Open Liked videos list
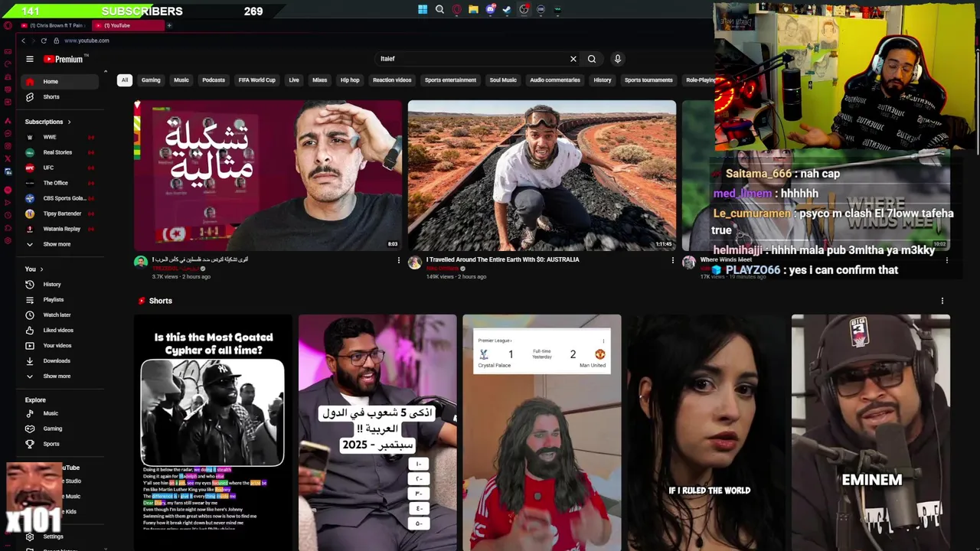The width and height of the screenshot is (980, 551). pyautogui.click(x=58, y=330)
